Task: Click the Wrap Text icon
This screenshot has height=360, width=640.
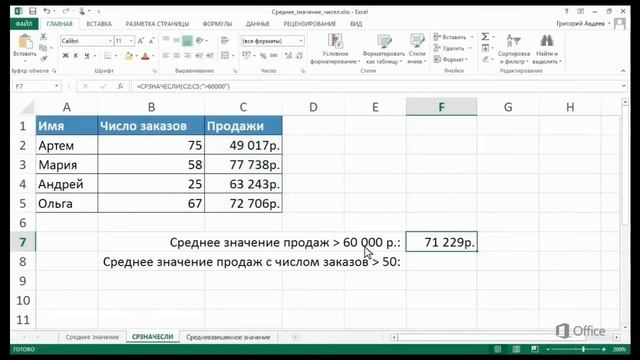Action: tap(224, 40)
